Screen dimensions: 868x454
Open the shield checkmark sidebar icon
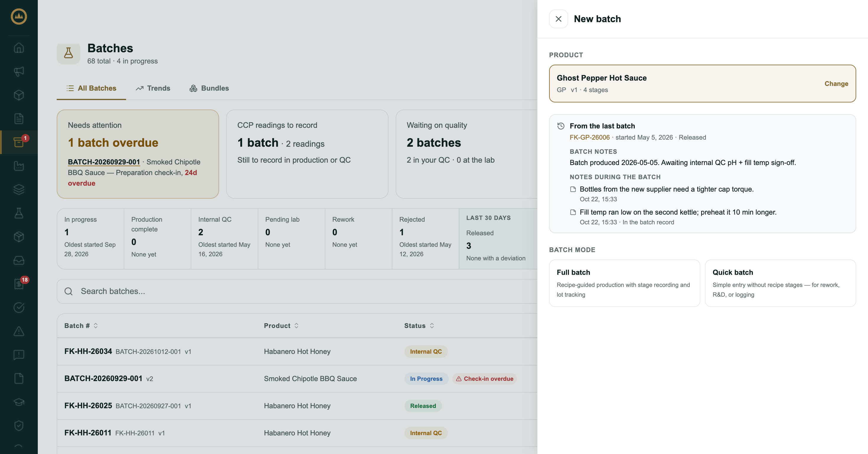pyautogui.click(x=19, y=426)
